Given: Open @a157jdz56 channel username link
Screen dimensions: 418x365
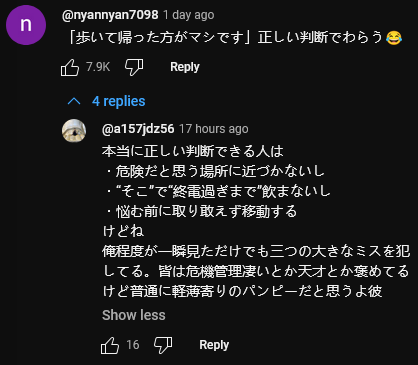Looking at the screenshot, I should 138,129.
